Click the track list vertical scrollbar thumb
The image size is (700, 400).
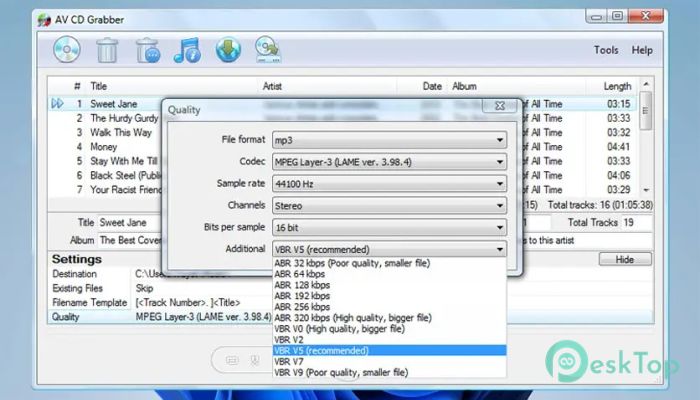646,111
